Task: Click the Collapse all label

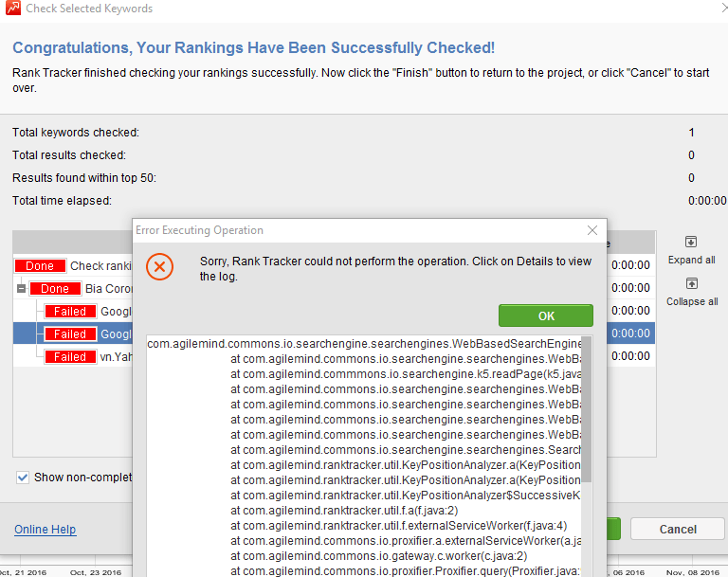Action: click(692, 301)
